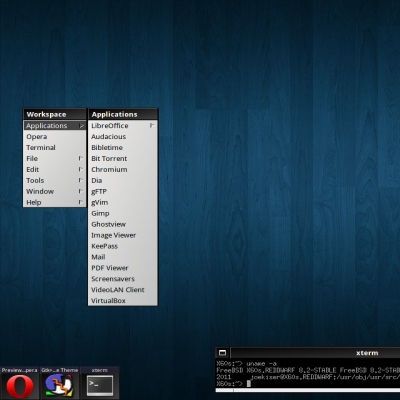Open Dia from Applications menu
The width and height of the screenshot is (400, 400).
click(x=123, y=181)
